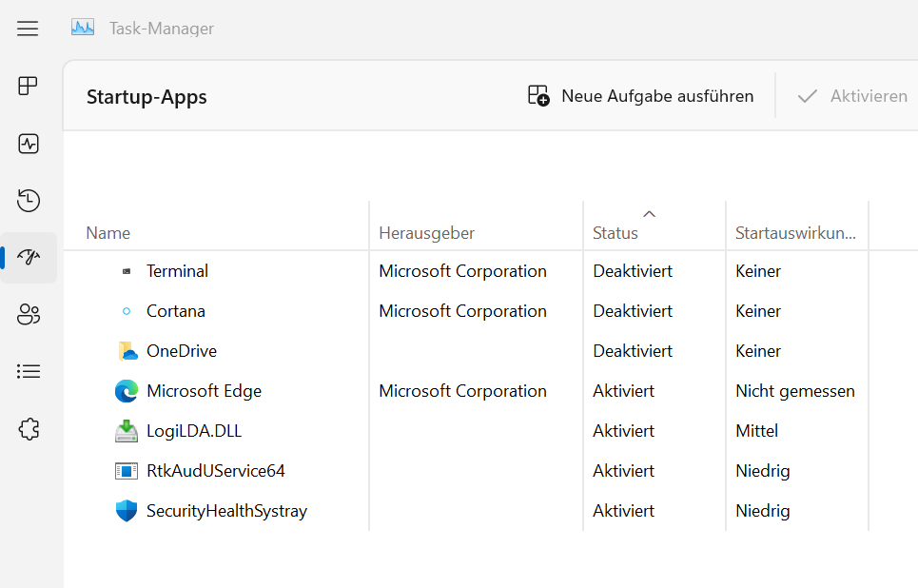Select the Startup apps sidebar icon
Screen dimensions: 918x588
click(x=29, y=258)
